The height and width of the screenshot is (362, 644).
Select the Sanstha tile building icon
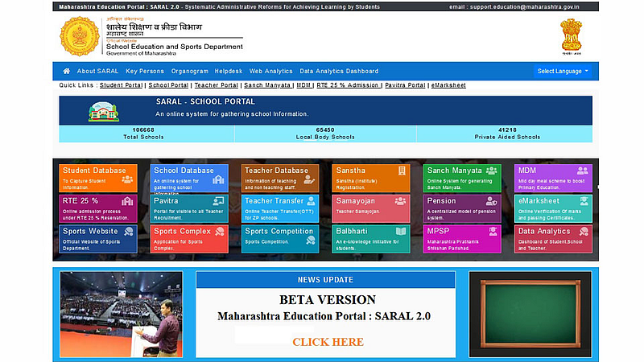click(x=402, y=171)
